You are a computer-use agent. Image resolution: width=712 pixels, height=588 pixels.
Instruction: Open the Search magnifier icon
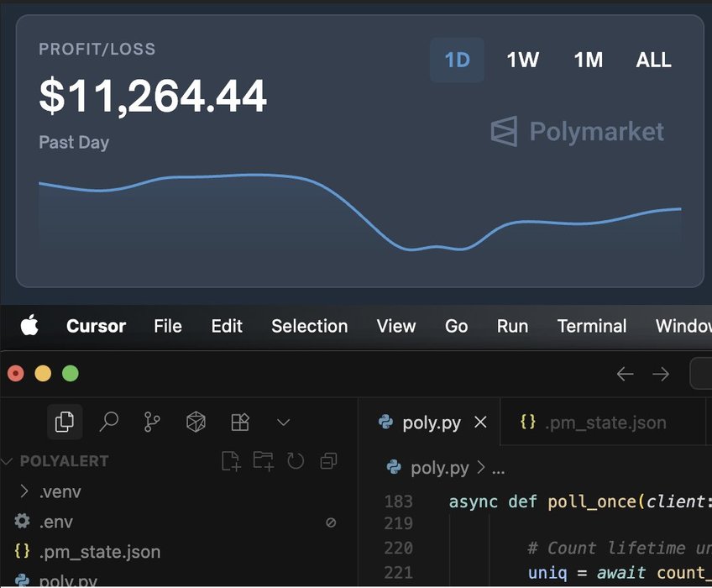pyautogui.click(x=108, y=422)
